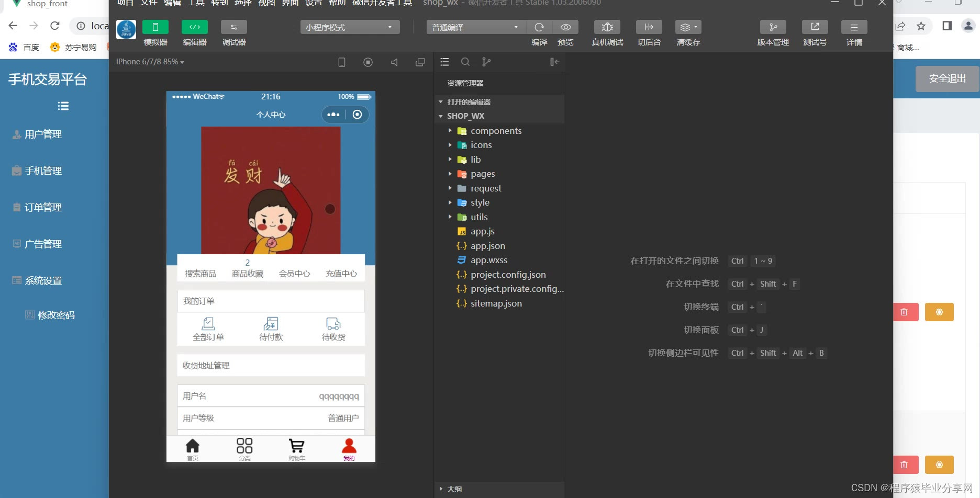Viewport: 980px width, 498px height.
Task: Open iPhone 6/7/8 85% device dropdown
Action: tap(150, 62)
